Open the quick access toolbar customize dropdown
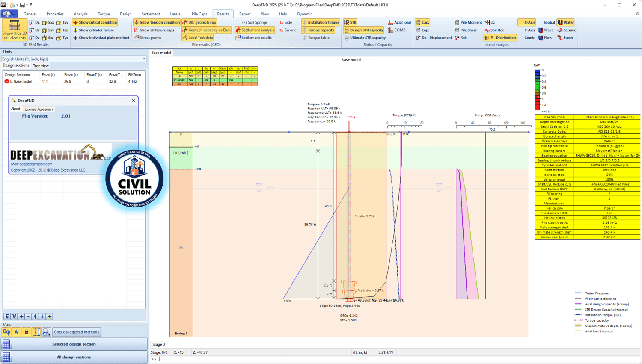Image resolution: width=642 pixels, height=364 pixels. click(31, 5)
